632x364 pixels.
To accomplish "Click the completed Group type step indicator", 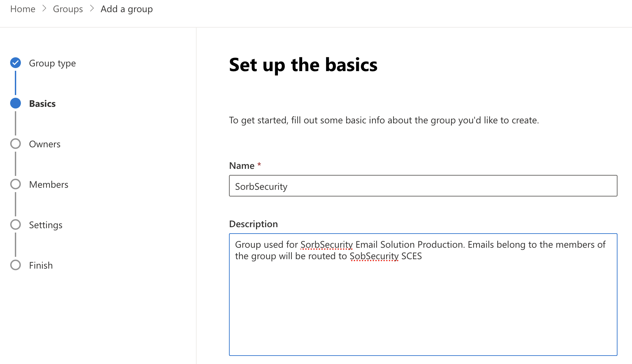I will point(15,63).
